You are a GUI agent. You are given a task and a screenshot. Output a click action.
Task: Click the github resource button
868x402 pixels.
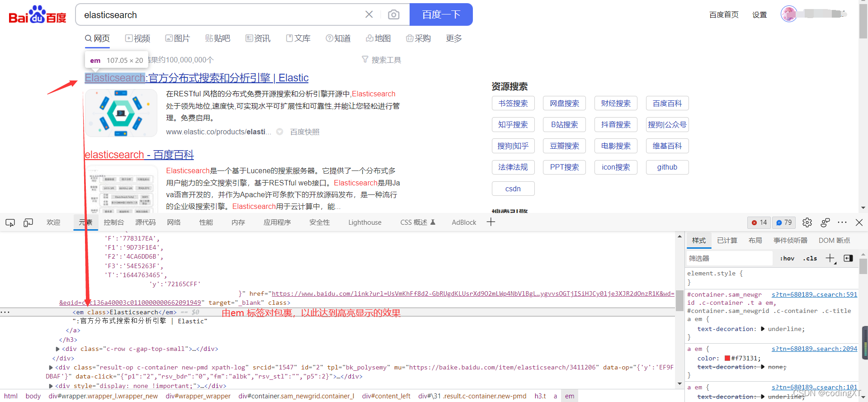[x=667, y=167]
